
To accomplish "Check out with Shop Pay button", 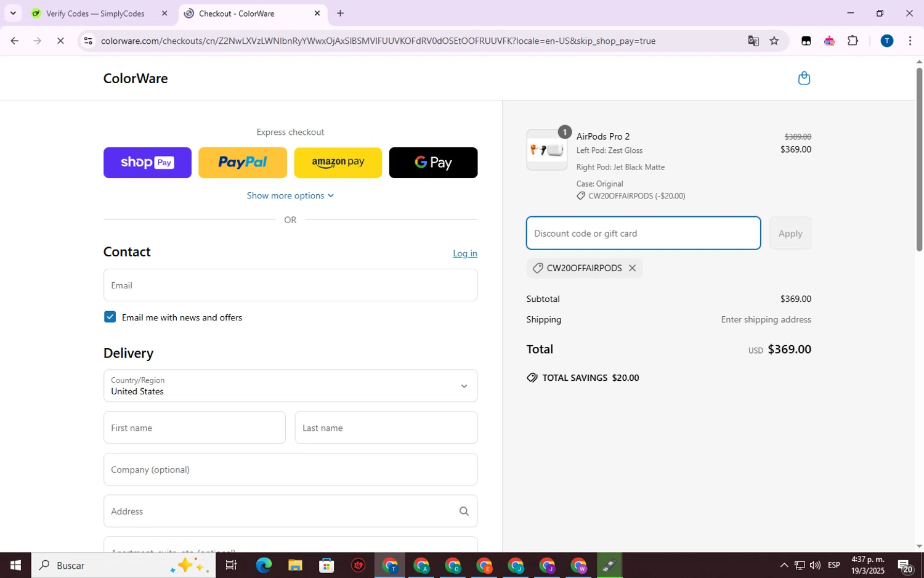I will [147, 163].
